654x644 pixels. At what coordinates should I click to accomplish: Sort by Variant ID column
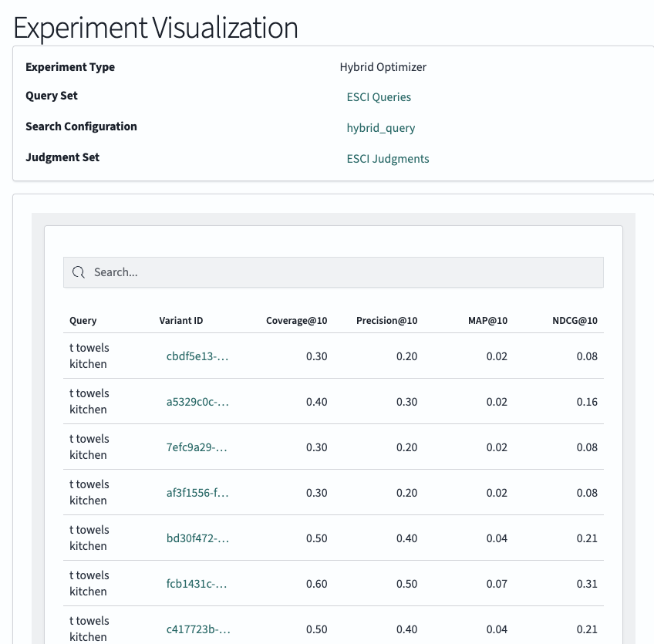coord(181,321)
